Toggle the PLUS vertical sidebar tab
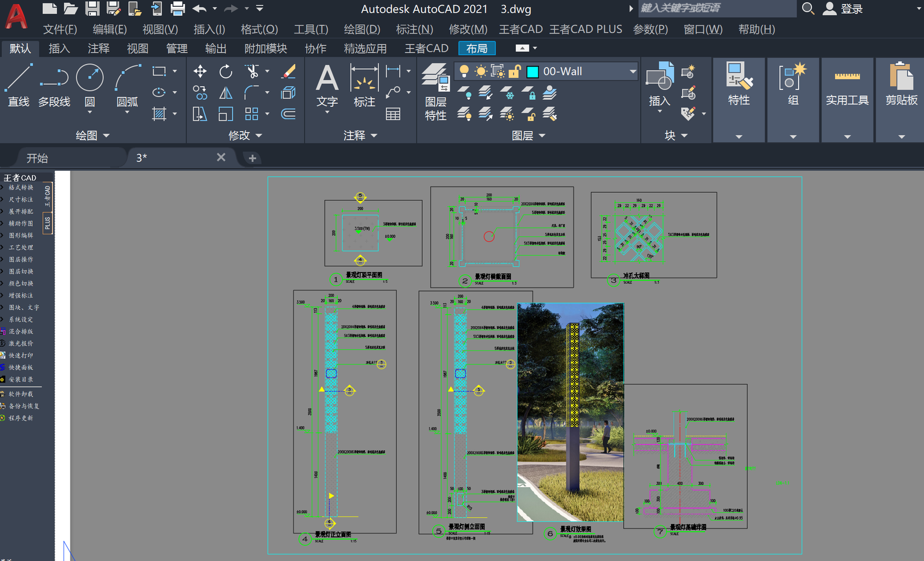The height and width of the screenshot is (561, 924). point(47,223)
